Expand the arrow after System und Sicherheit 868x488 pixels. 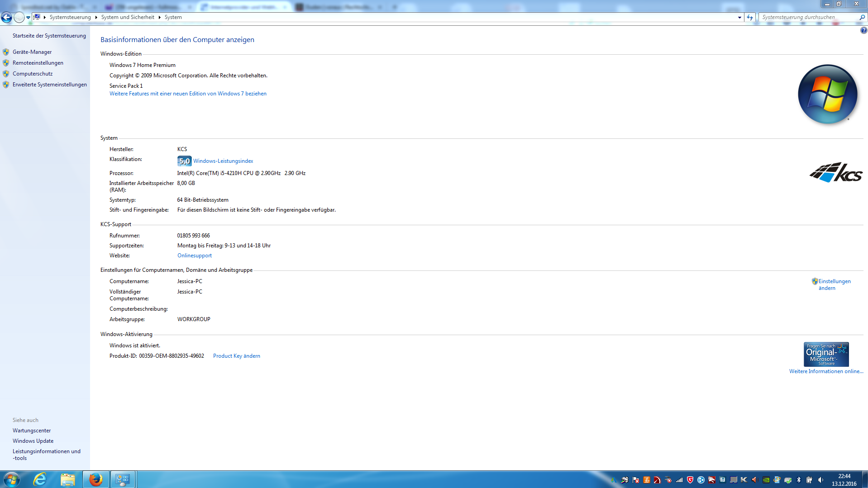(x=159, y=17)
